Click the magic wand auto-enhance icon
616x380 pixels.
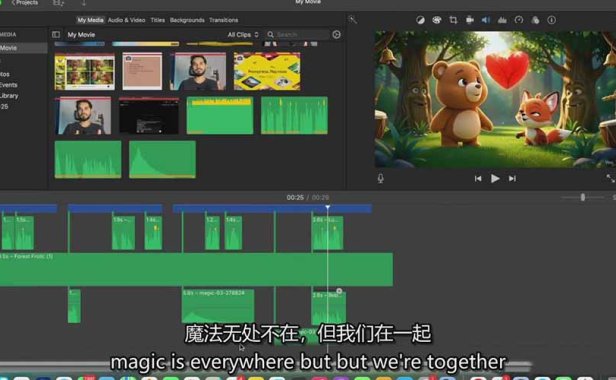(352, 20)
